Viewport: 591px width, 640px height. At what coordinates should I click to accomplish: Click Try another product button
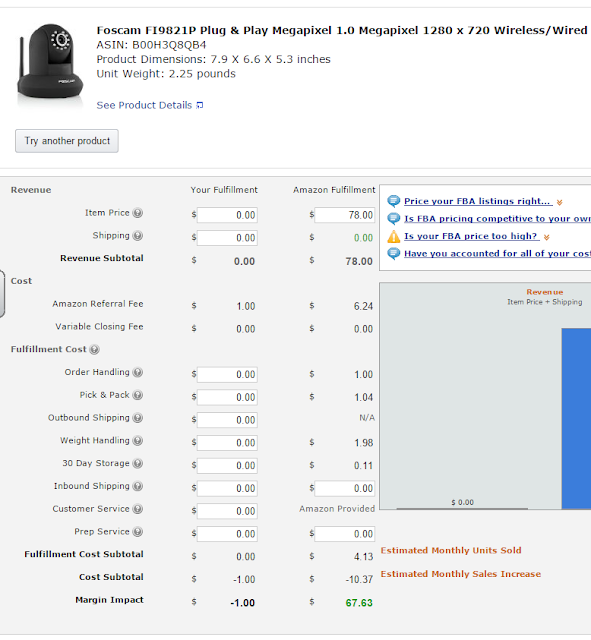tap(67, 141)
